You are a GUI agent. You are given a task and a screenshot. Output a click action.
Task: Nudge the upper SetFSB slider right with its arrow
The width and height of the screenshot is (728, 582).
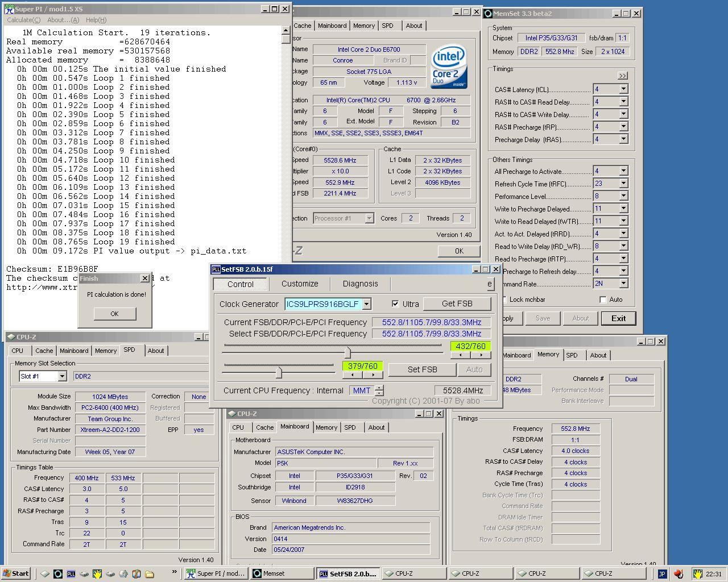[x=481, y=355]
